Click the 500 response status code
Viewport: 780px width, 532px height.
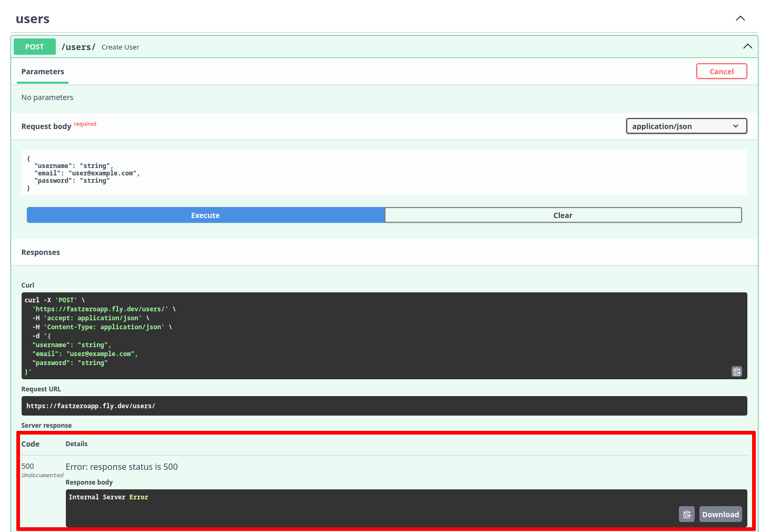click(28, 466)
